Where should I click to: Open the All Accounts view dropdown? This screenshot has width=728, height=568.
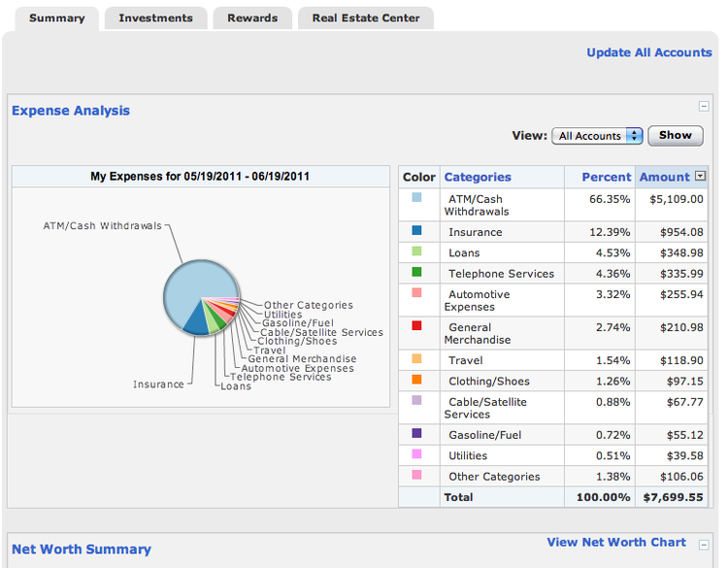[x=597, y=136]
